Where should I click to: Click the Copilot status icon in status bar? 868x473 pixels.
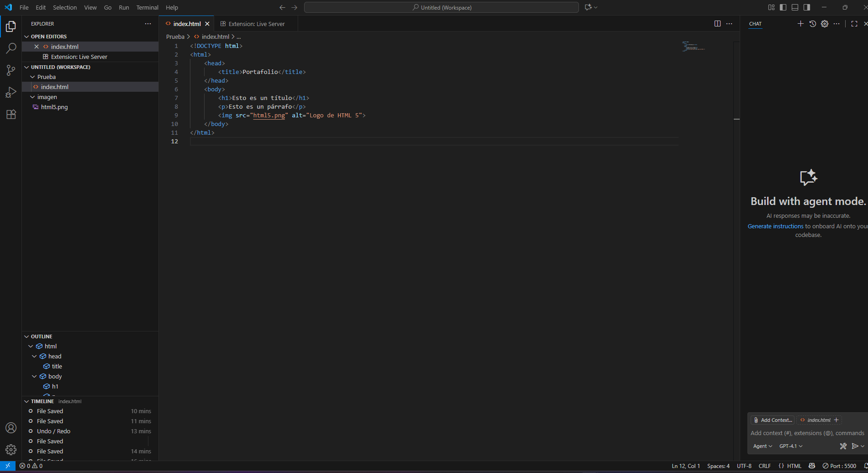812,466
